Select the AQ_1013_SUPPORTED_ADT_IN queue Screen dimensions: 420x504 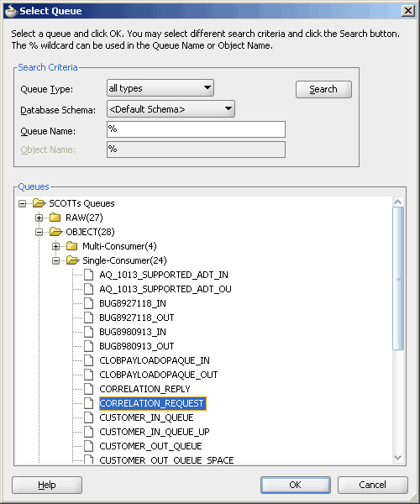pyautogui.click(x=164, y=275)
